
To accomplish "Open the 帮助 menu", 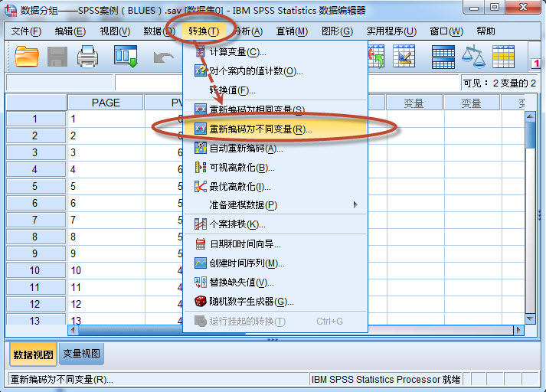I will point(486,31).
